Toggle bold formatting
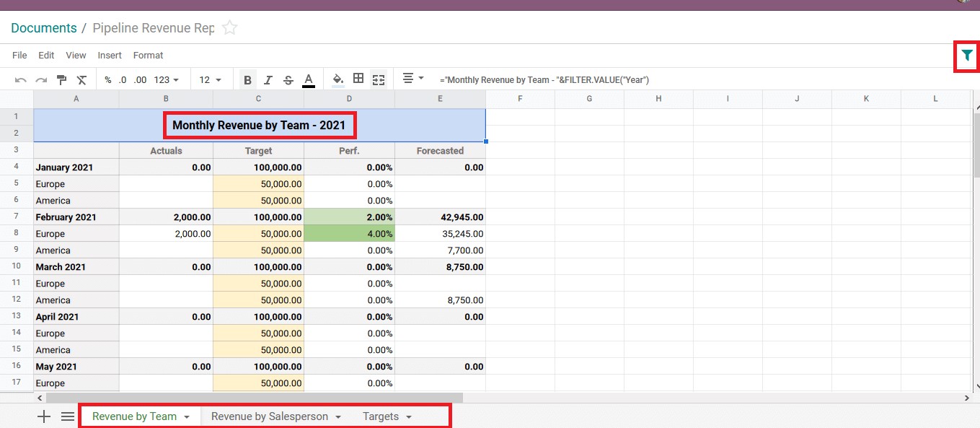The image size is (980, 428). pyautogui.click(x=248, y=80)
